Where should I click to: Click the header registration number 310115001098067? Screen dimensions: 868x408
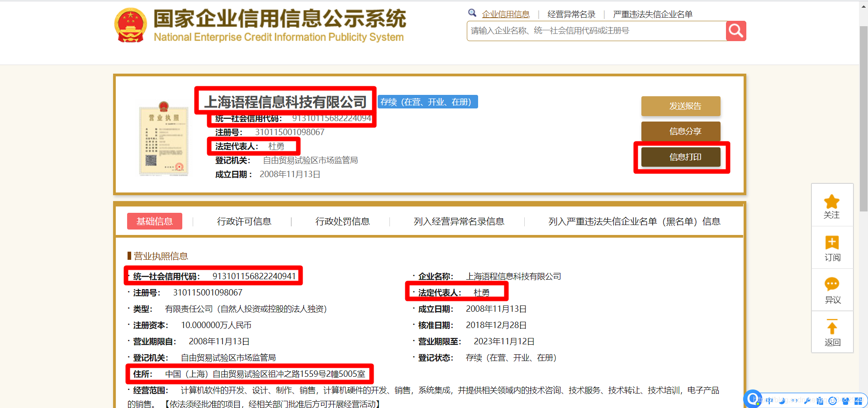tap(289, 132)
